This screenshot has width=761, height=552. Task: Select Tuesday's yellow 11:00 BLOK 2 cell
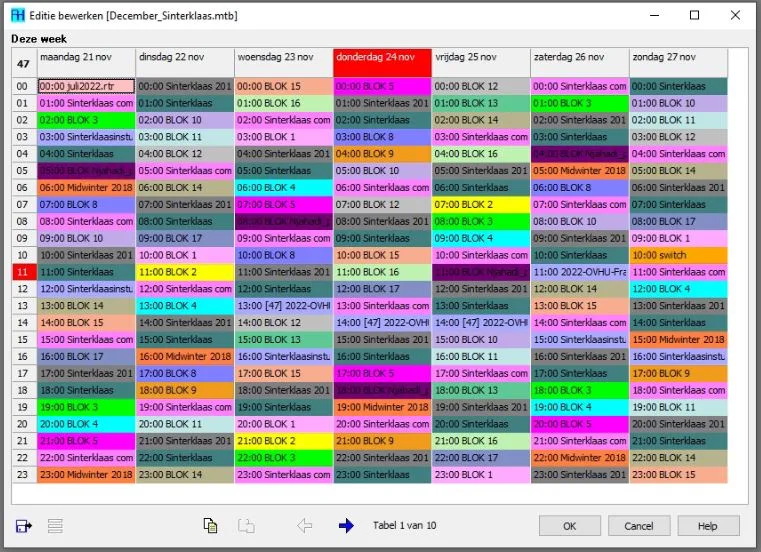[x=184, y=272]
